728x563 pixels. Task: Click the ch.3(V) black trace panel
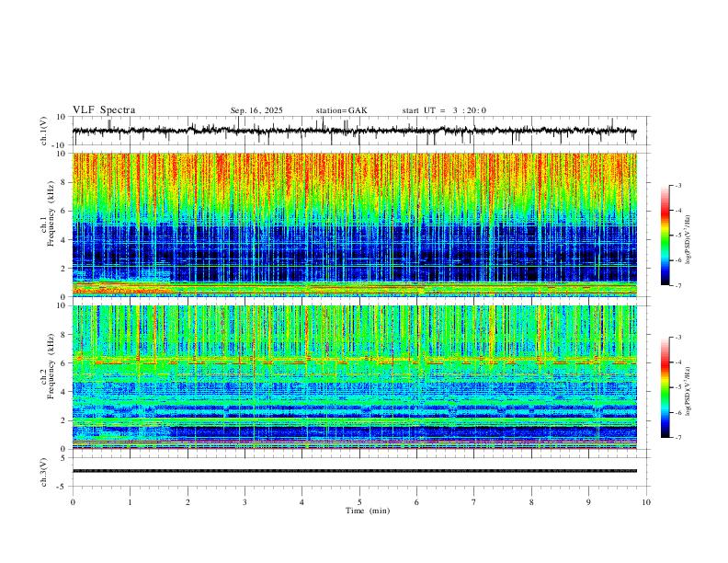[359, 472]
